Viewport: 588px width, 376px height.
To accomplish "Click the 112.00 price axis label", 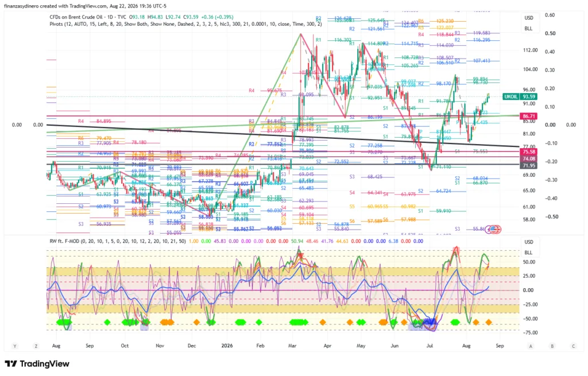I will [x=531, y=51].
